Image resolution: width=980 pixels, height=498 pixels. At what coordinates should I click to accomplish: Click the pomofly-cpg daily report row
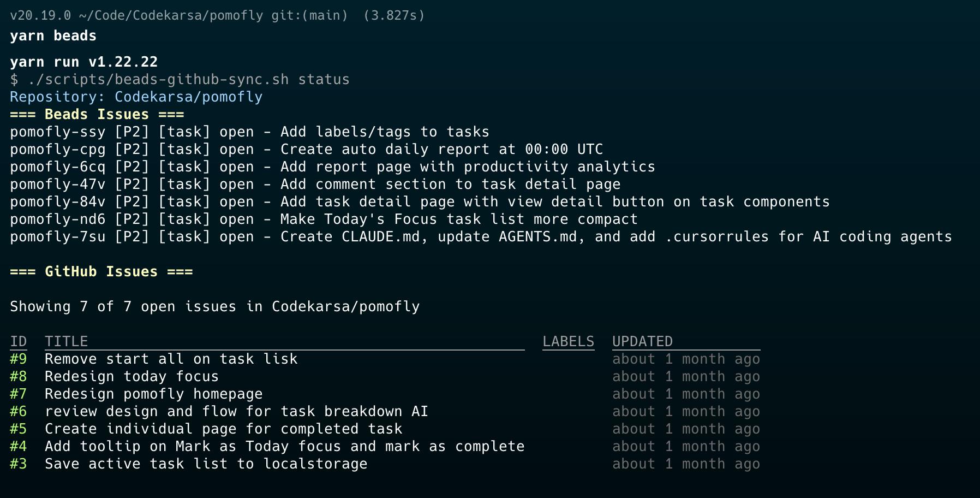point(307,150)
